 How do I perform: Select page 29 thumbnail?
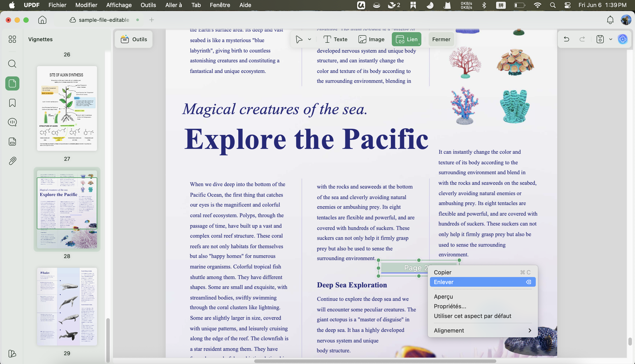(67, 307)
